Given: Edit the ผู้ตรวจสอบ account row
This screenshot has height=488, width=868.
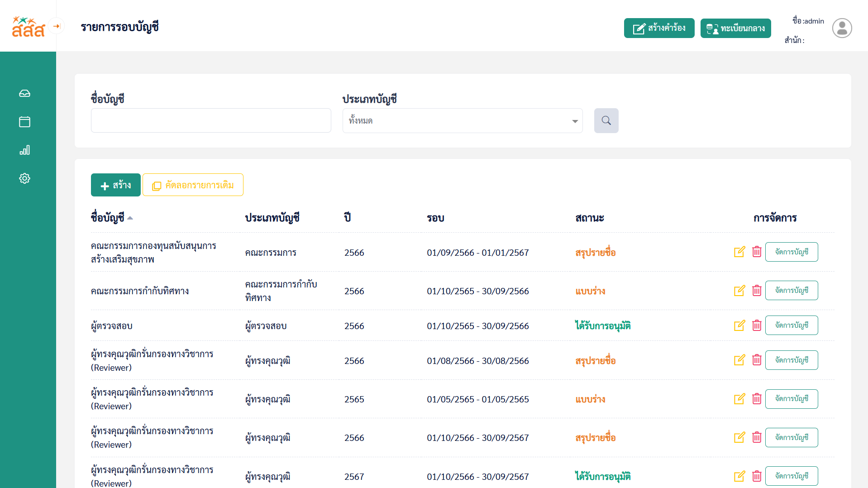Looking at the screenshot, I should coord(739,325).
